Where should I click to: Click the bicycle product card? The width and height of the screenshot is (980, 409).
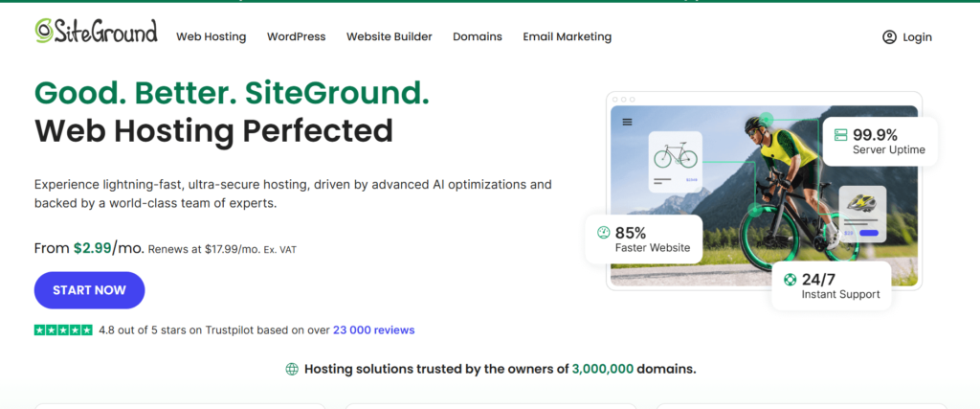click(675, 161)
